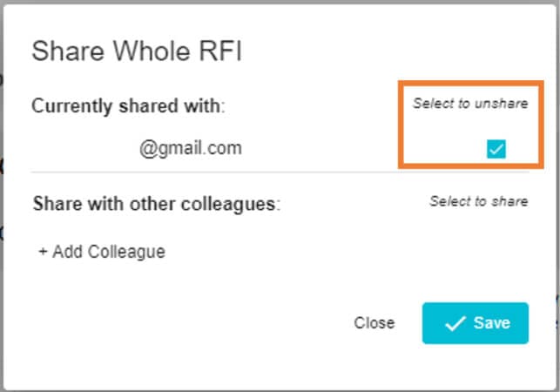Click the divider line below the shared email

click(x=279, y=172)
